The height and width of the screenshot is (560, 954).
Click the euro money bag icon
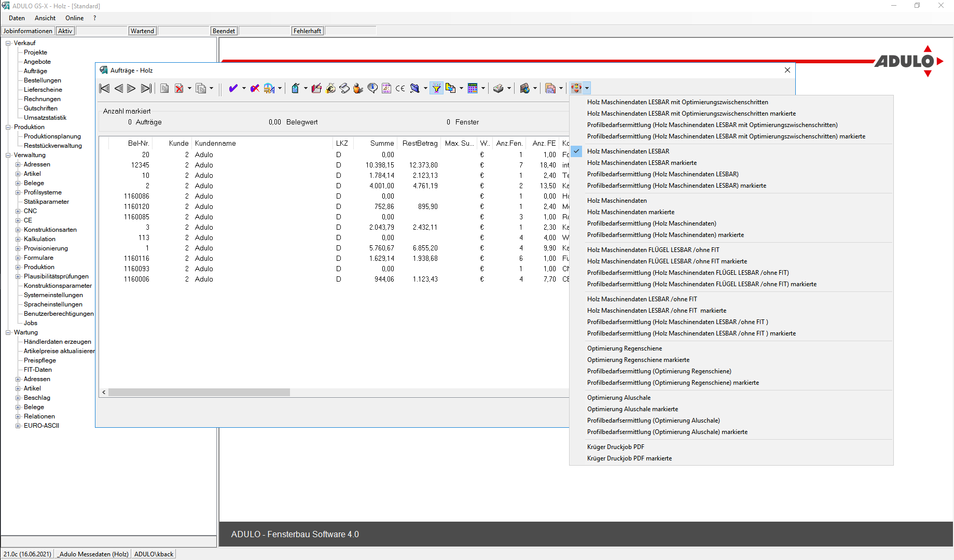(x=330, y=89)
